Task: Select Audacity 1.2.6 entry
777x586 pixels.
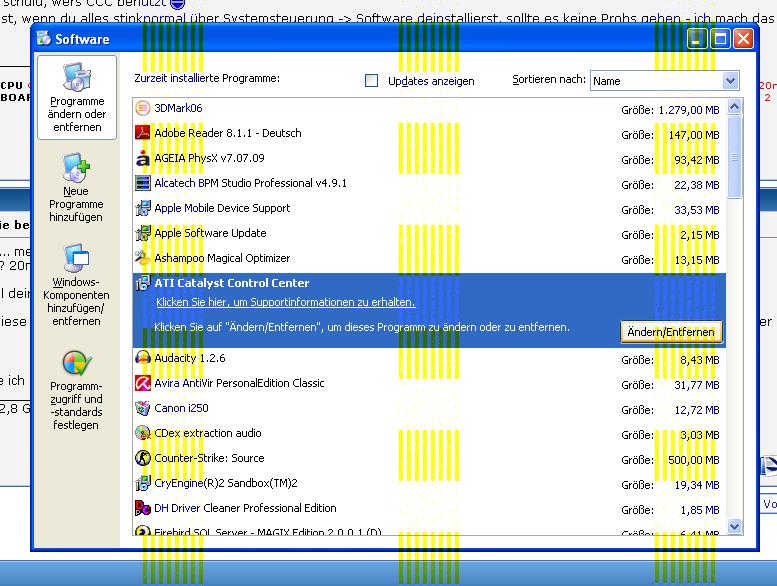Action: click(x=429, y=358)
